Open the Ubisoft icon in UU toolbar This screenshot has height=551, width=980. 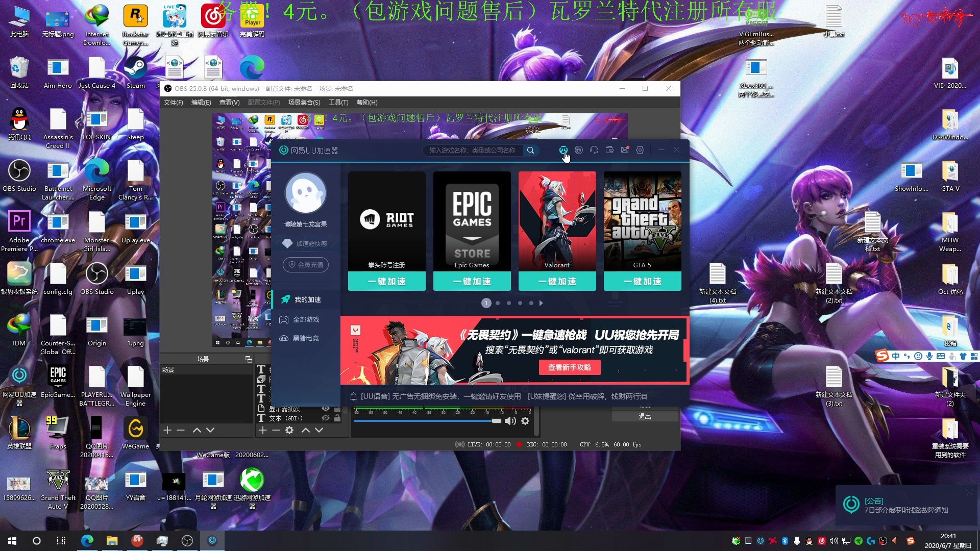coord(578,150)
